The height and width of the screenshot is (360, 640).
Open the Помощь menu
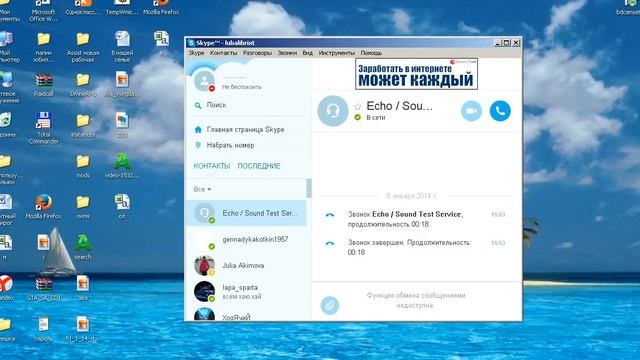(371, 53)
